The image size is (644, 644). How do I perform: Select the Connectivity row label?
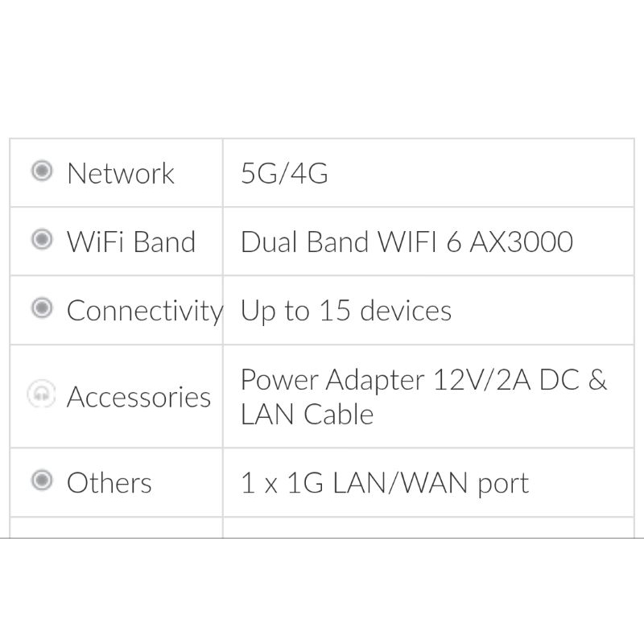(x=144, y=310)
